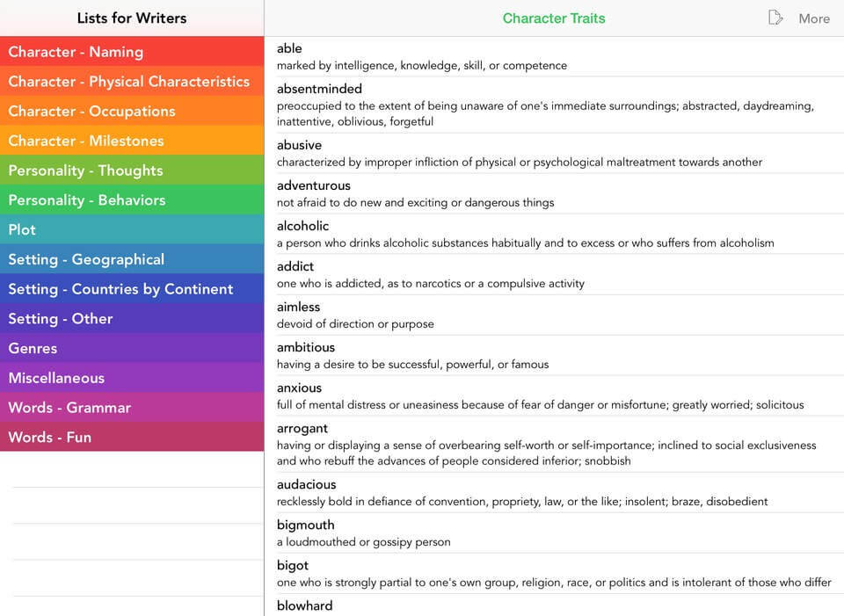This screenshot has width=844, height=616.
Task: Choose the Character - Occupations category
Action: (132, 112)
